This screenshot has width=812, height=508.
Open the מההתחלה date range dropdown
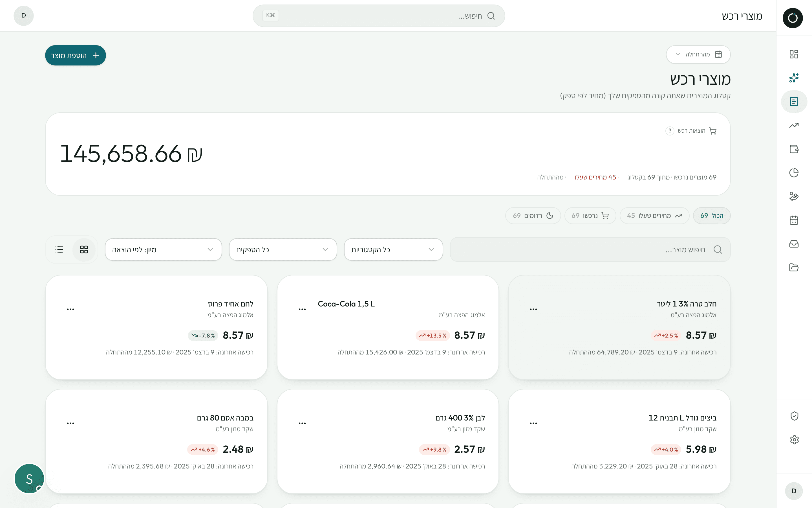(698, 54)
